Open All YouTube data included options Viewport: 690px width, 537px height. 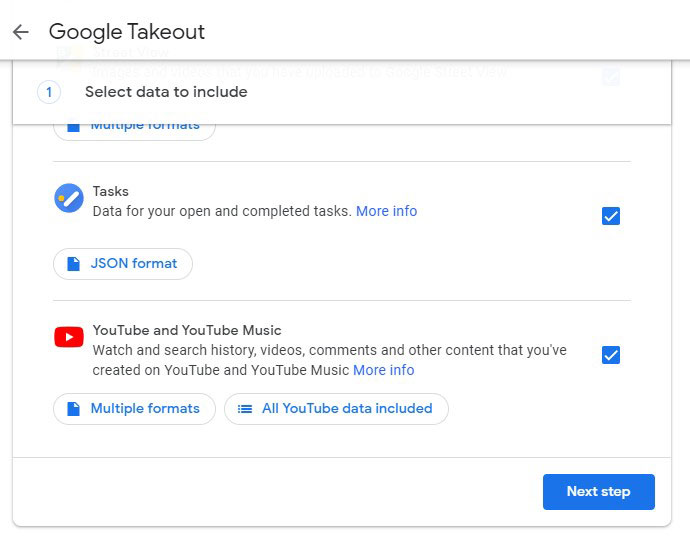(x=336, y=409)
